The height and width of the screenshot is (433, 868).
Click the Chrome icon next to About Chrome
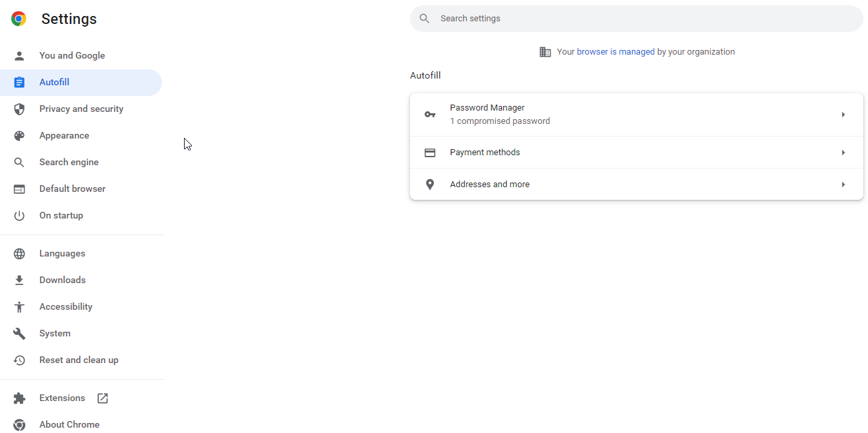coord(19,425)
